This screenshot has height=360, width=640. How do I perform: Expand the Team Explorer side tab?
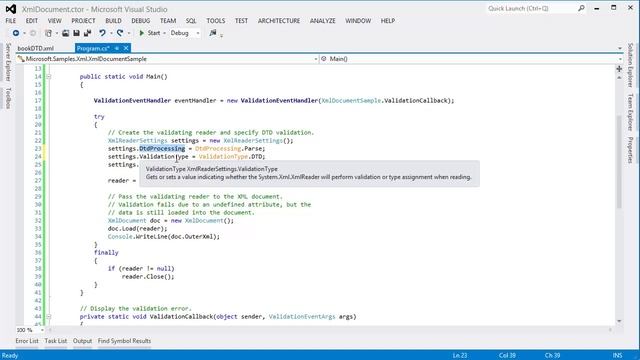631,112
